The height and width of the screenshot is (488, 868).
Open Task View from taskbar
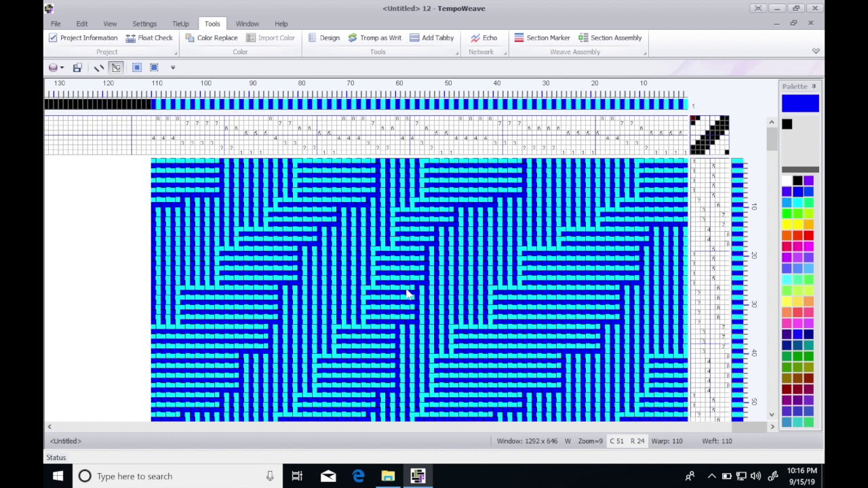(x=297, y=476)
